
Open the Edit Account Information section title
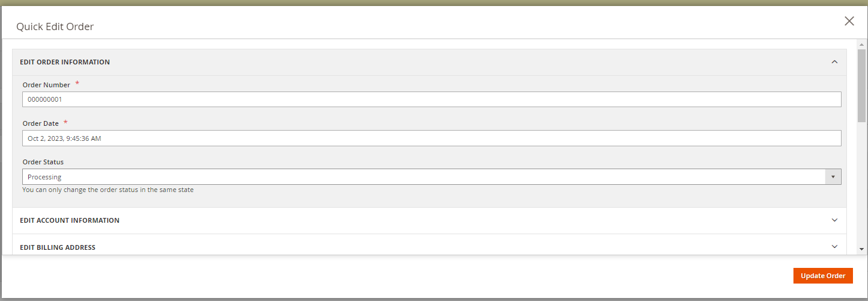click(70, 220)
